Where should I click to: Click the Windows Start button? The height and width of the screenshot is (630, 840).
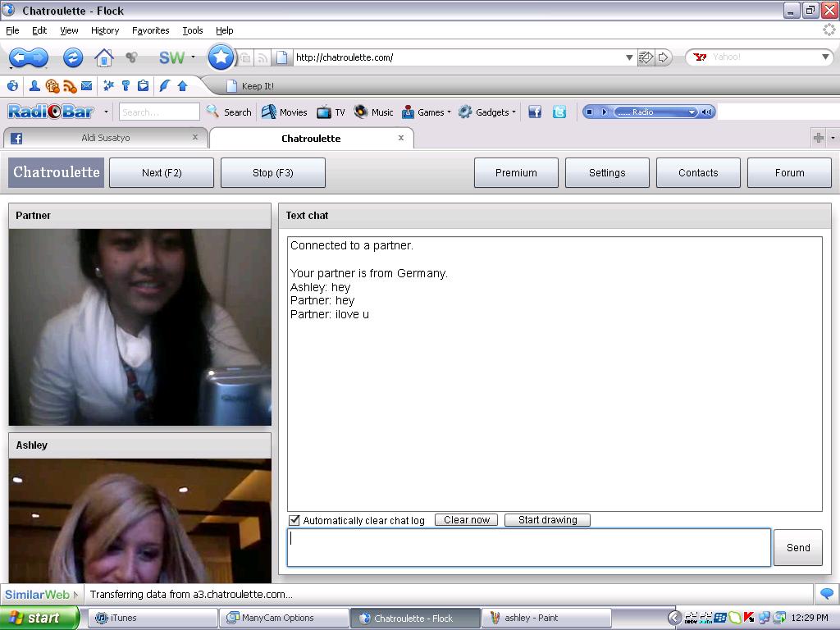(39, 618)
